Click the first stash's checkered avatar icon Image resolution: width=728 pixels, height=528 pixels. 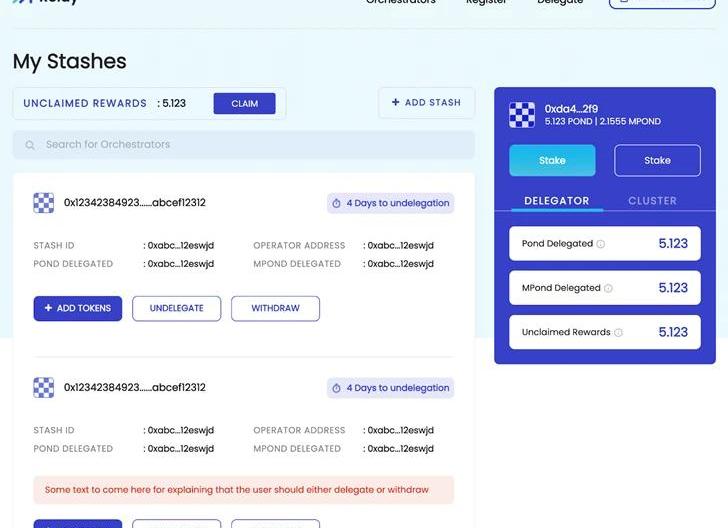[x=43, y=203]
